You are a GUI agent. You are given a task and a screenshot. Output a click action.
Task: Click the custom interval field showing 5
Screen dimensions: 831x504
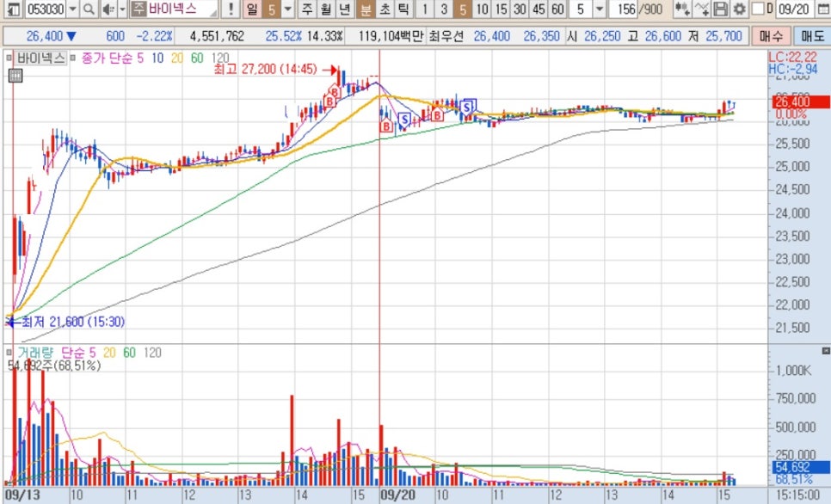[582, 9]
